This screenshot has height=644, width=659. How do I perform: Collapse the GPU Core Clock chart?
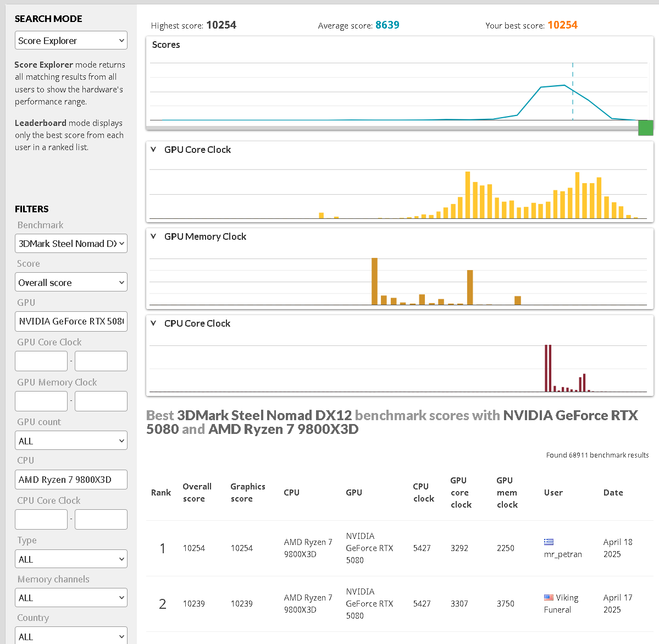(x=153, y=150)
